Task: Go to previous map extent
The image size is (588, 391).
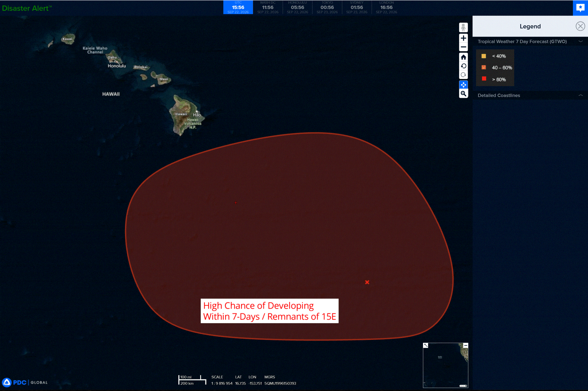Action: coord(463,66)
